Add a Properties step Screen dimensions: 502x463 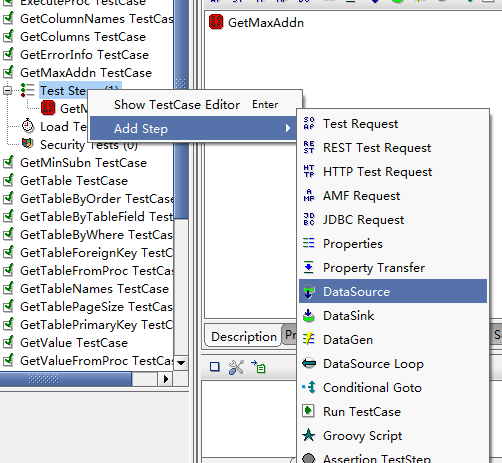pyautogui.click(x=393, y=244)
